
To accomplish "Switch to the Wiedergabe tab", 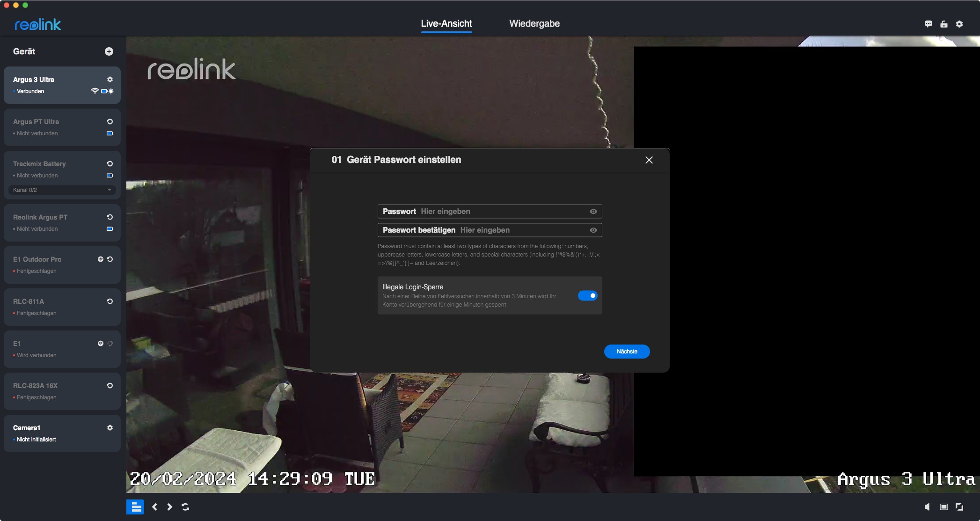I will [x=534, y=23].
